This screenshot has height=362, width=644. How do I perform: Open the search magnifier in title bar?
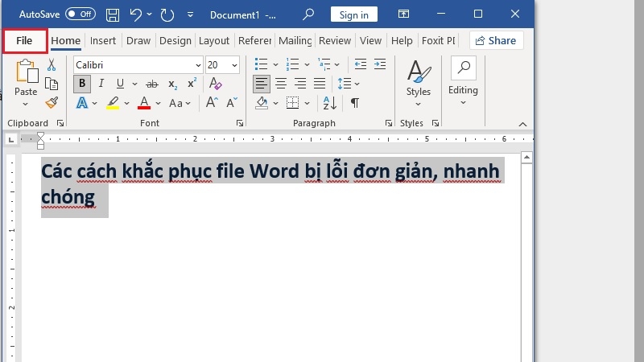tap(308, 14)
